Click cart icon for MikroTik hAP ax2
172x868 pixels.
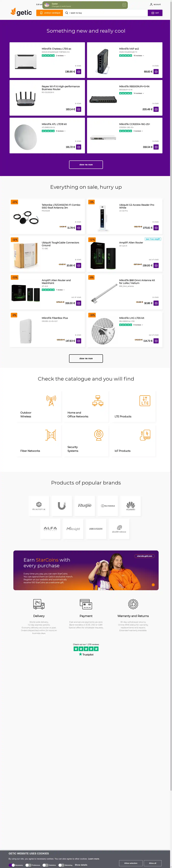[x=156, y=72]
